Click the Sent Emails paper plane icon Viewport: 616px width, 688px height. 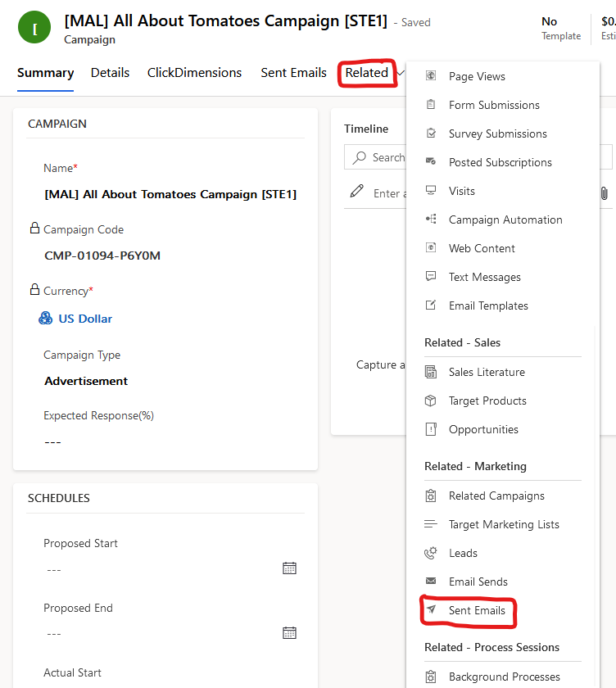tap(432, 609)
